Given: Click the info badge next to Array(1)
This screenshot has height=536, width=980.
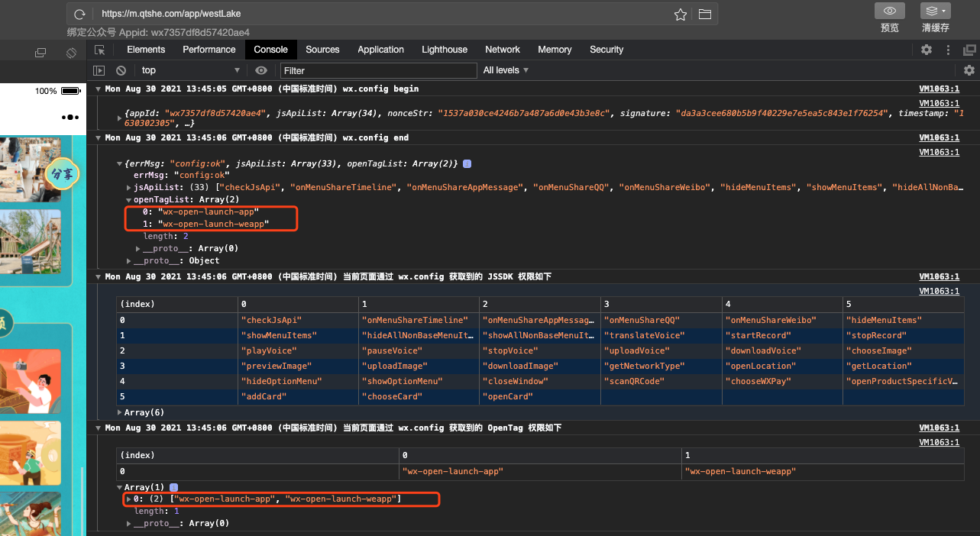Looking at the screenshot, I should pyautogui.click(x=174, y=487).
